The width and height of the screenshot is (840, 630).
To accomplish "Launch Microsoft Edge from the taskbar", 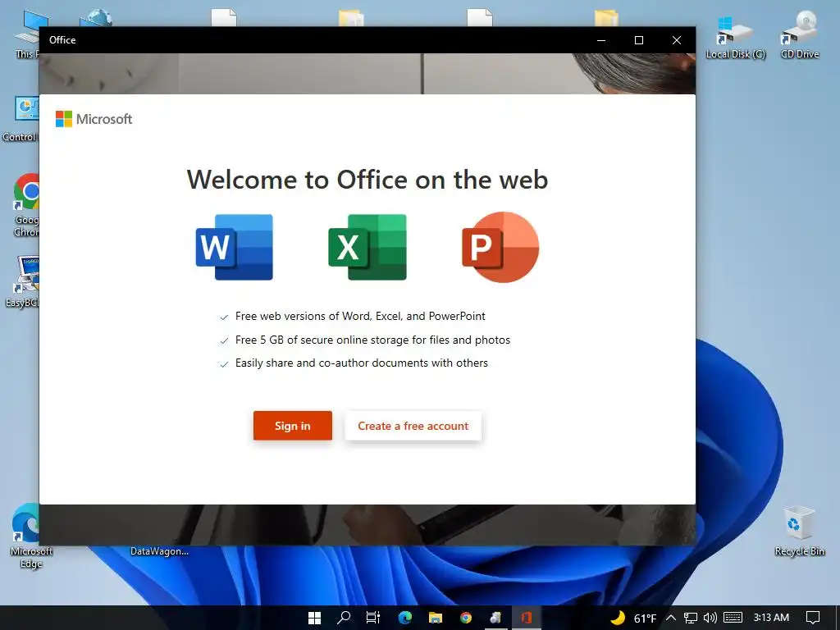I will point(405,618).
